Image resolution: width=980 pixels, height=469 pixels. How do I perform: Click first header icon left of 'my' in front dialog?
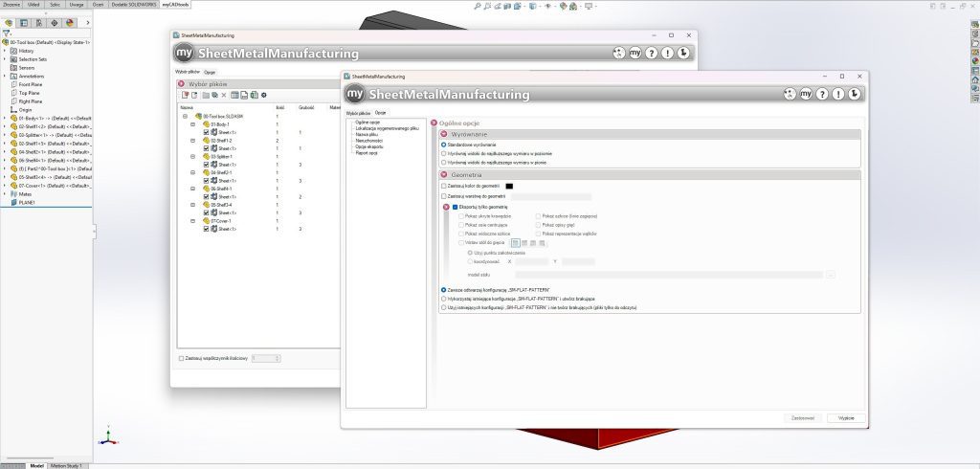790,94
